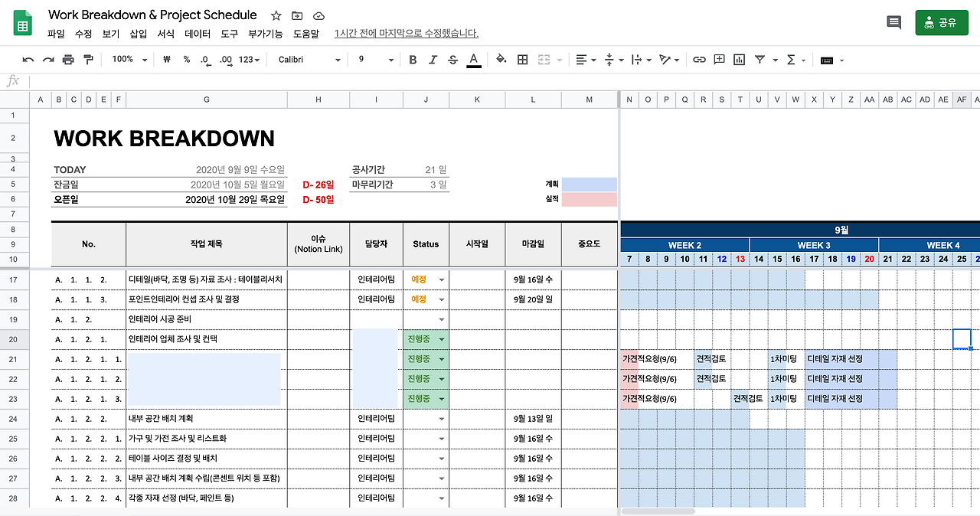Select the paint format tool
The image size is (980, 516).
[x=87, y=59]
